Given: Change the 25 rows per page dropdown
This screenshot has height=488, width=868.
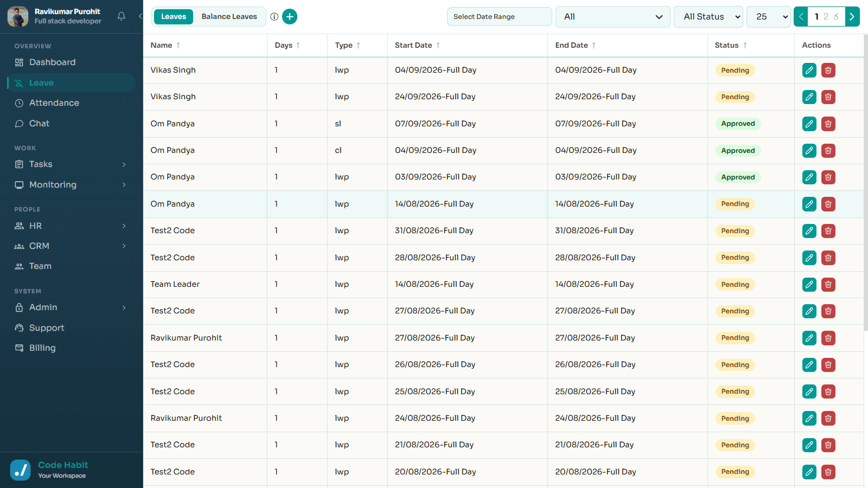Looking at the screenshot, I should pyautogui.click(x=769, y=17).
